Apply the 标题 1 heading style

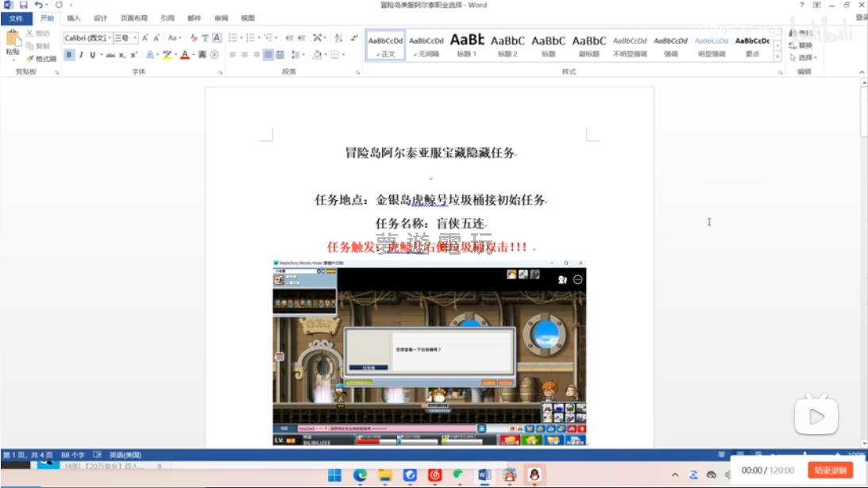pyautogui.click(x=466, y=45)
